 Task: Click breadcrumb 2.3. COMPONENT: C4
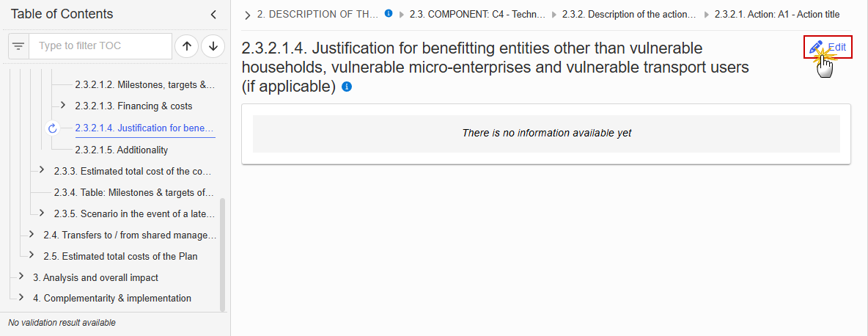(478, 15)
